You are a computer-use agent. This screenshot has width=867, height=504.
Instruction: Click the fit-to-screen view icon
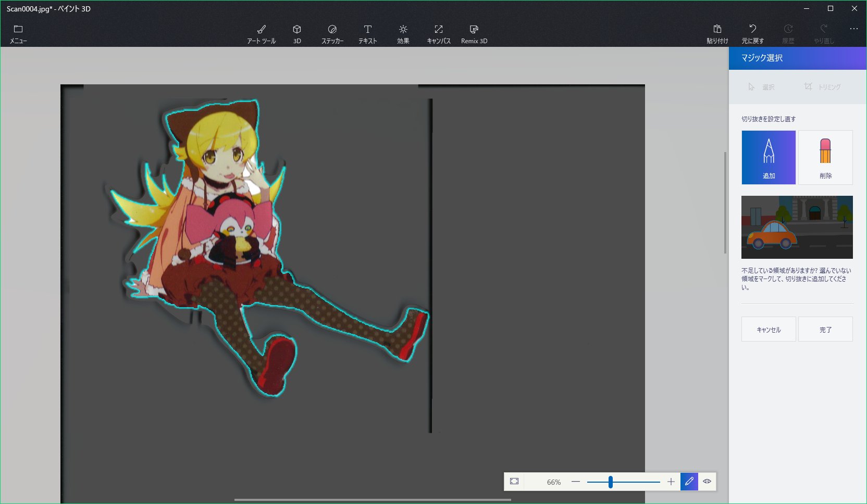pyautogui.click(x=514, y=482)
